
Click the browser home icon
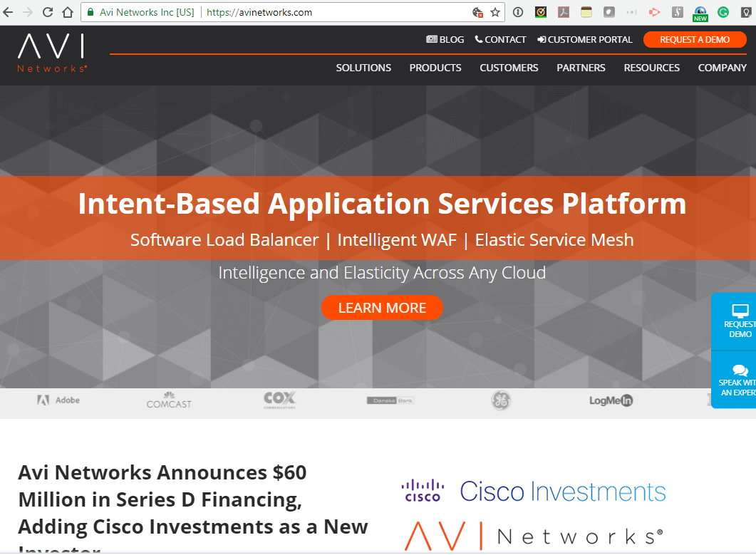[67, 12]
